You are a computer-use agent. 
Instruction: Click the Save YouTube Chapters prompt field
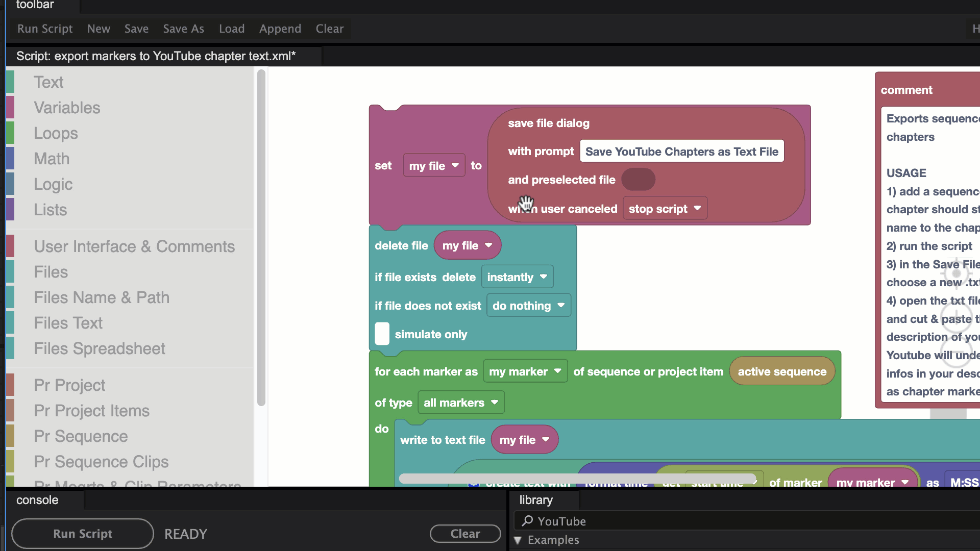click(681, 152)
